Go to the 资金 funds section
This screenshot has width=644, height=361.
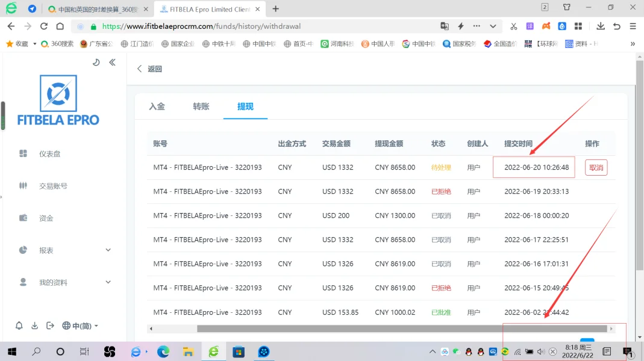[x=46, y=218]
